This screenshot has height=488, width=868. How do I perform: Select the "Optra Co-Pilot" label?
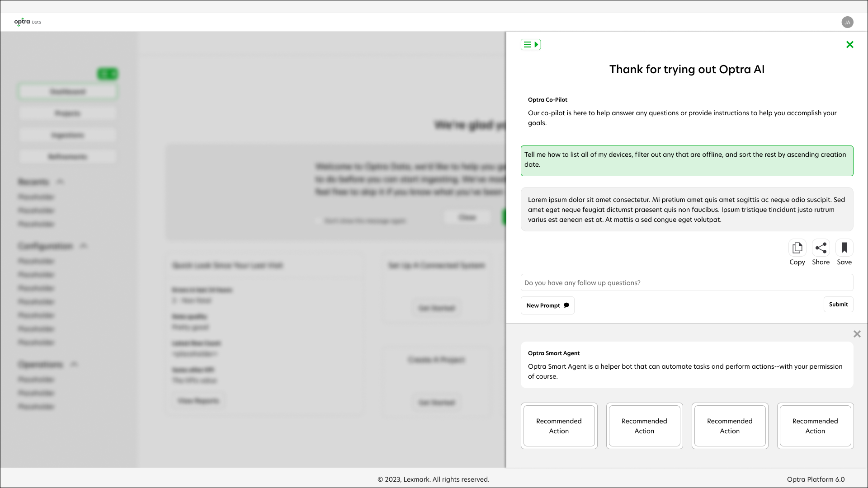point(547,99)
